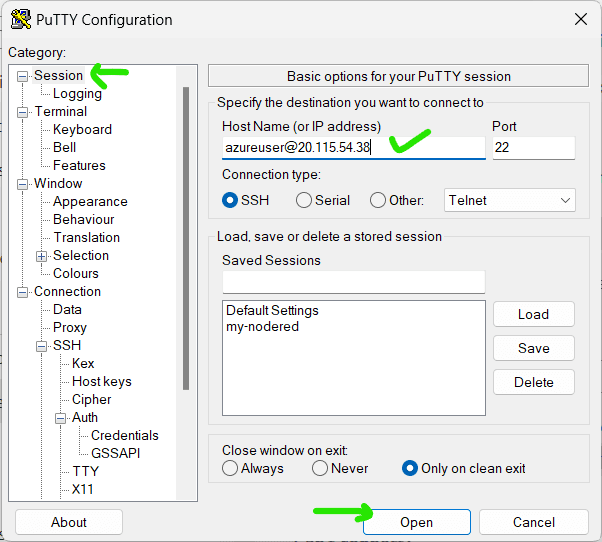Load the selected saved session
Screen dimensions: 602x542
coord(534,314)
